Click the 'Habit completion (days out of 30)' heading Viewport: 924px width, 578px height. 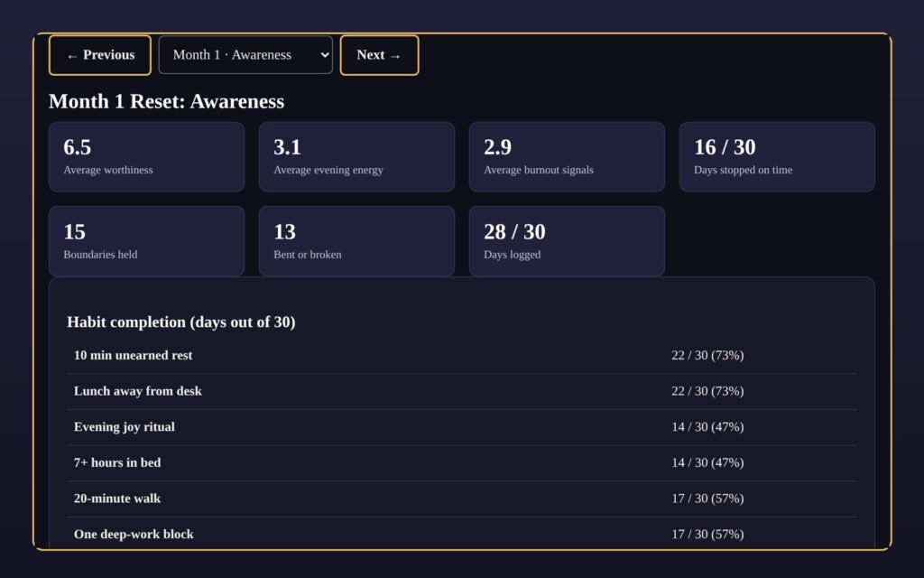click(x=180, y=322)
